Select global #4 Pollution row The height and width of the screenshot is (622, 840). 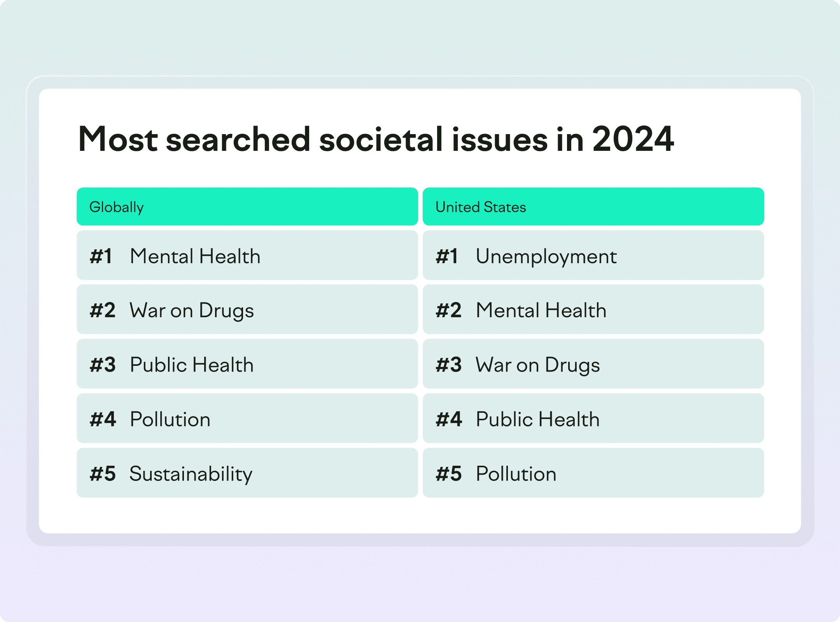click(x=247, y=418)
